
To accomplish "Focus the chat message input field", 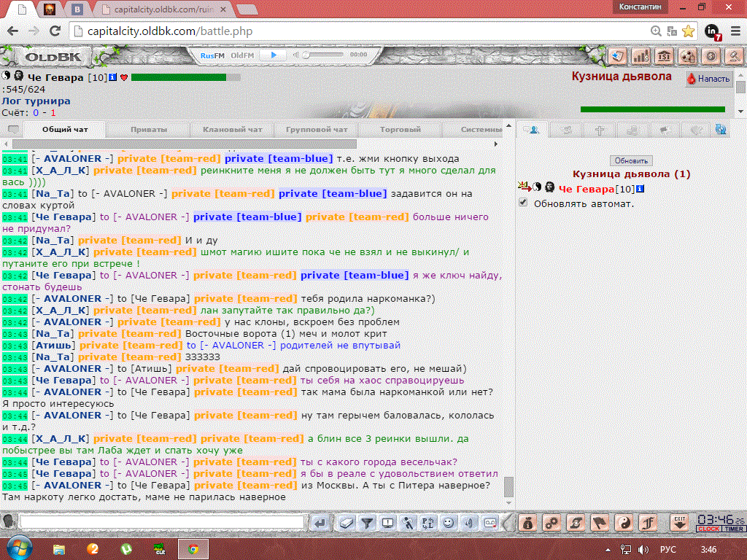I will [162, 522].
